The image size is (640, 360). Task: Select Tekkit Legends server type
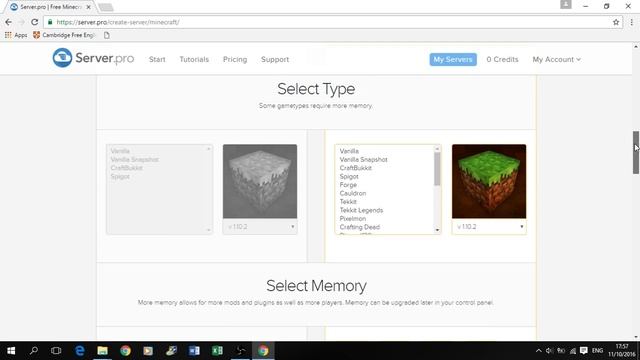click(x=361, y=210)
